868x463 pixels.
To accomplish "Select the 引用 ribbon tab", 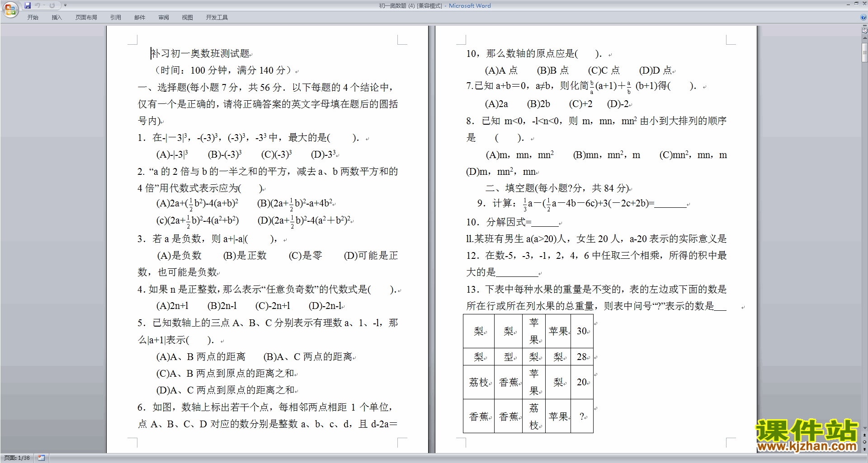I will pos(115,17).
